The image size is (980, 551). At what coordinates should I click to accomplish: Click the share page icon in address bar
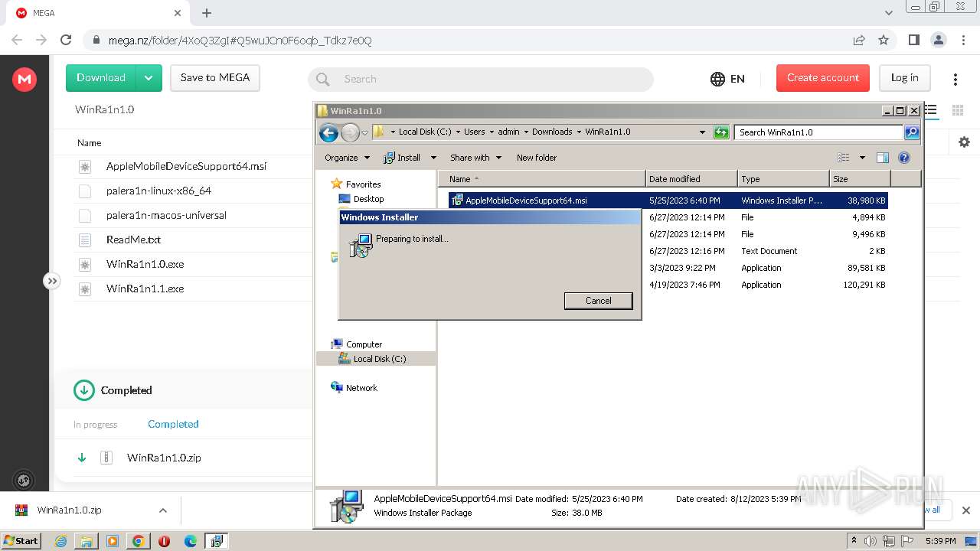[859, 40]
